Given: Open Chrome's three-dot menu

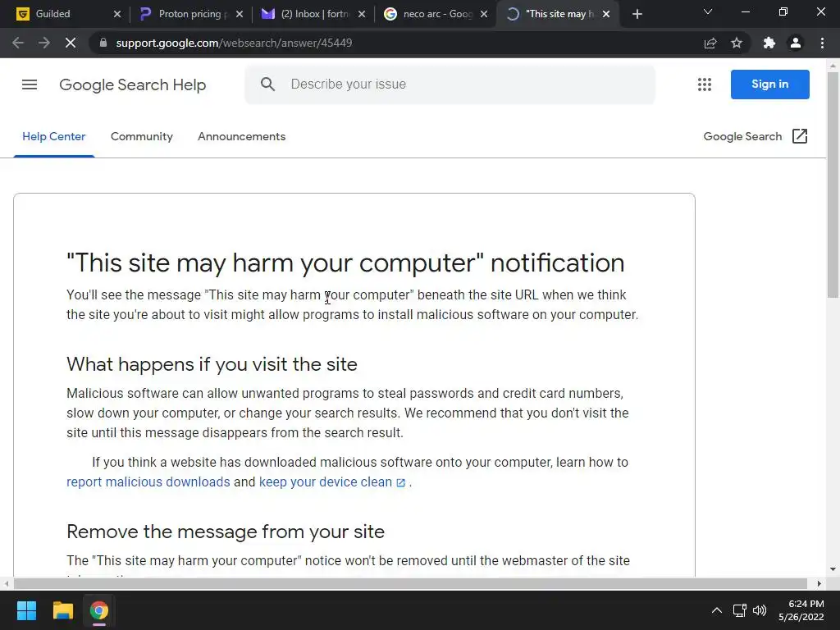Looking at the screenshot, I should (x=822, y=43).
